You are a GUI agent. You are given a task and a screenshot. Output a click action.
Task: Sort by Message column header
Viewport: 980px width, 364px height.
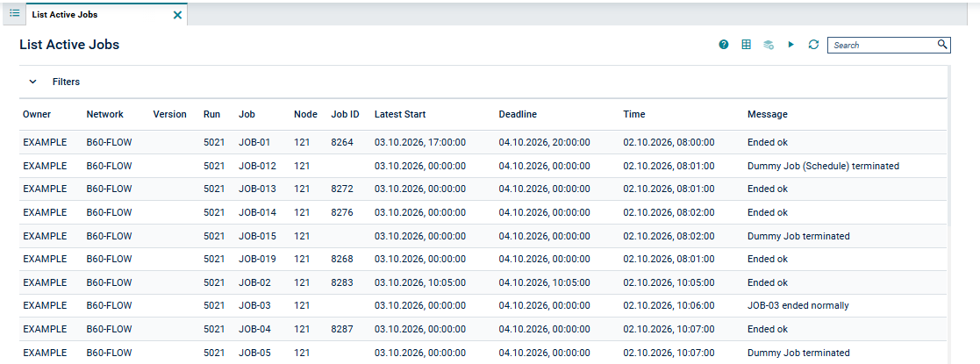pyautogui.click(x=768, y=114)
